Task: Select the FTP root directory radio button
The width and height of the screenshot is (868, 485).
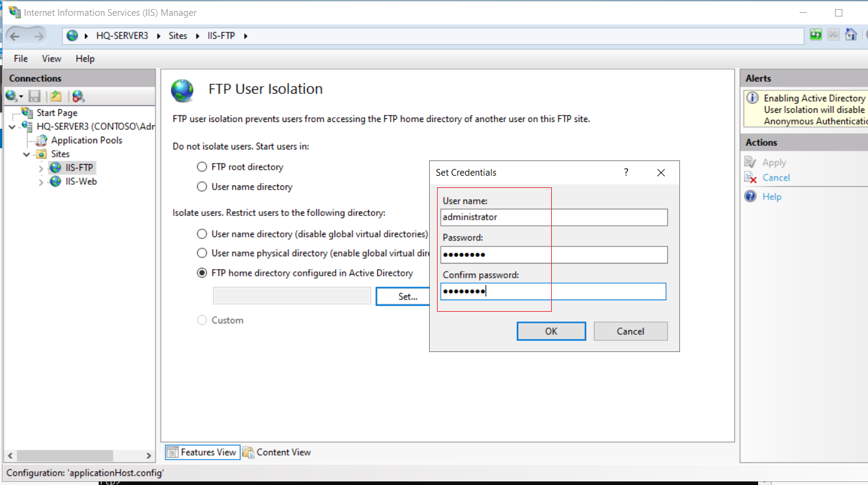Action: (202, 167)
